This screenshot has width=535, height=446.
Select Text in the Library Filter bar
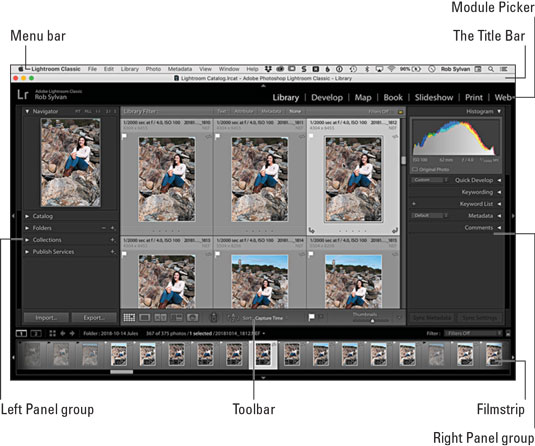click(x=221, y=111)
